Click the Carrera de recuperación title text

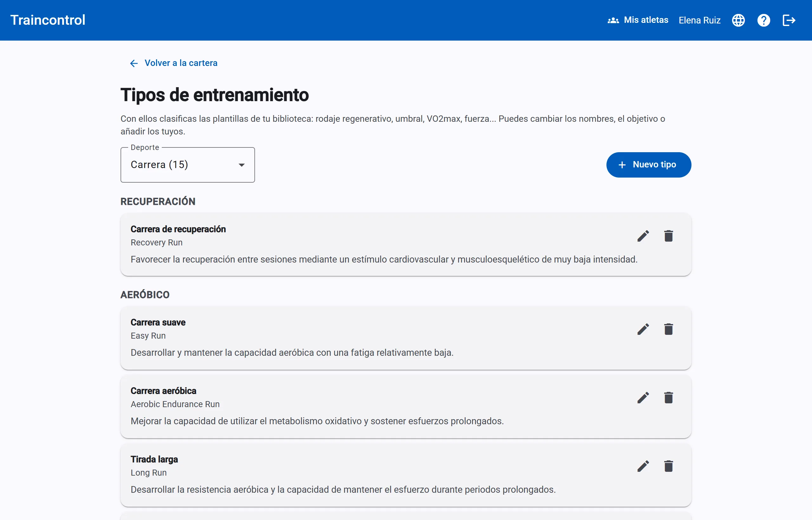178,229
